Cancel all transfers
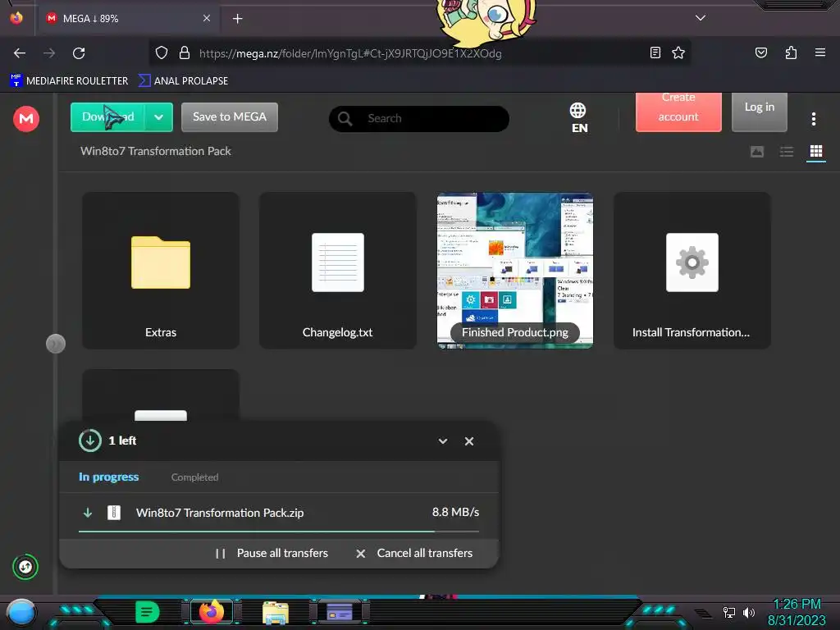840x630 pixels. click(414, 554)
